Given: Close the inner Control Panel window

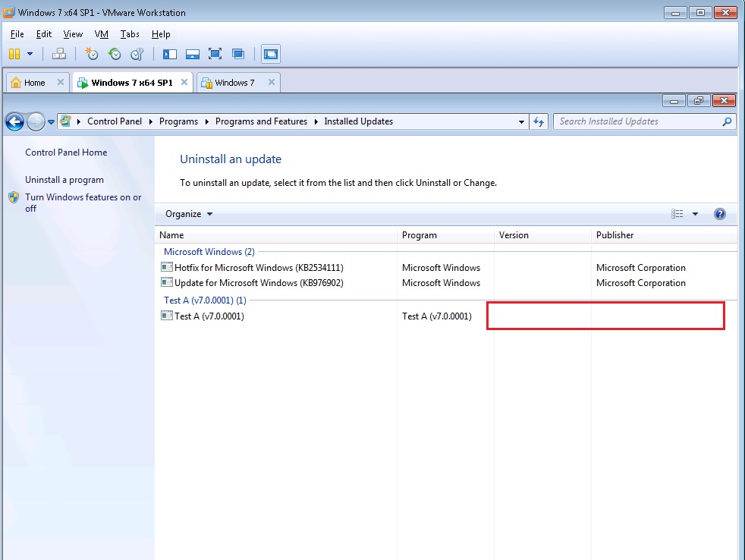Looking at the screenshot, I should tap(724, 101).
